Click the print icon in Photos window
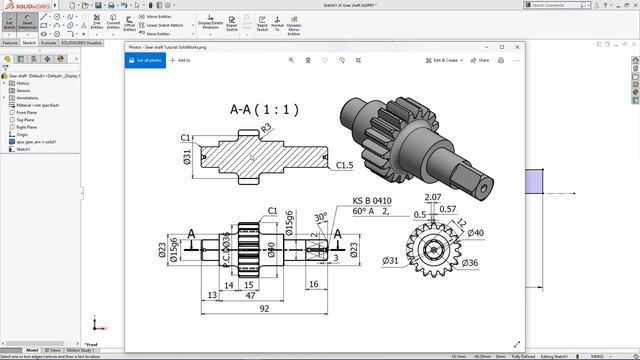The width and height of the screenshot is (640, 360). coord(501,60)
